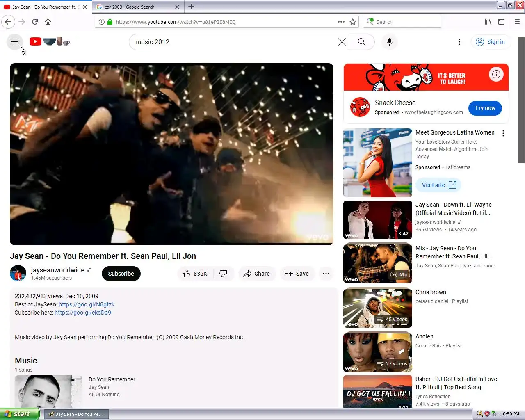525x420 pixels.
Task: Subscribe to jayseanworldwide channel
Action: click(x=121, y=274)
